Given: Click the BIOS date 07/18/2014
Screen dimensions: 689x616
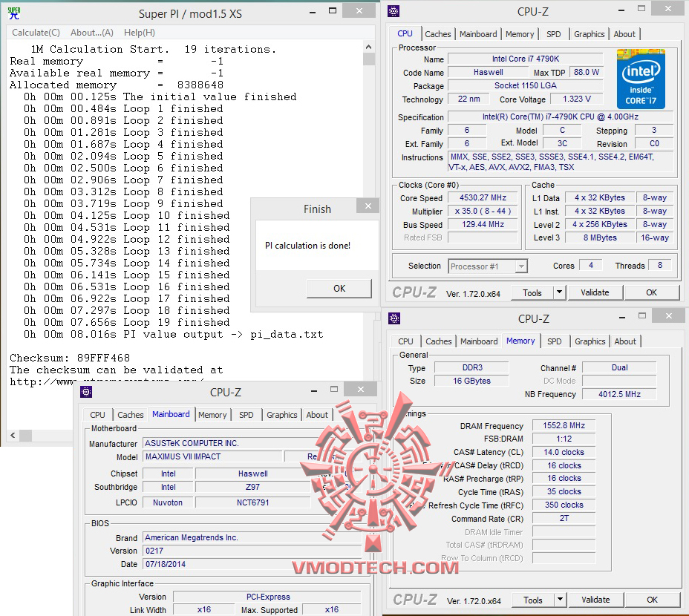Looking at the screenshot, I should pyautogui.click(x=252, y=564).
